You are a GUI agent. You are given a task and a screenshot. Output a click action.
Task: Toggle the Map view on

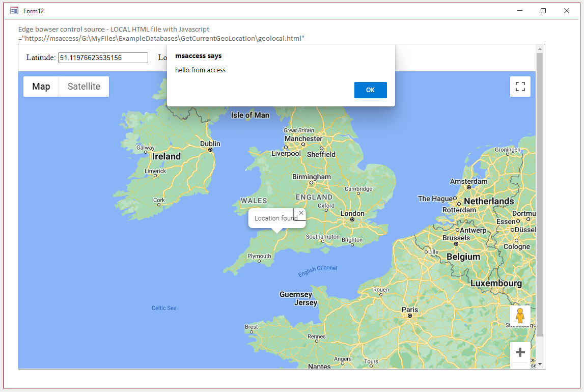click(x=41, y=86)
